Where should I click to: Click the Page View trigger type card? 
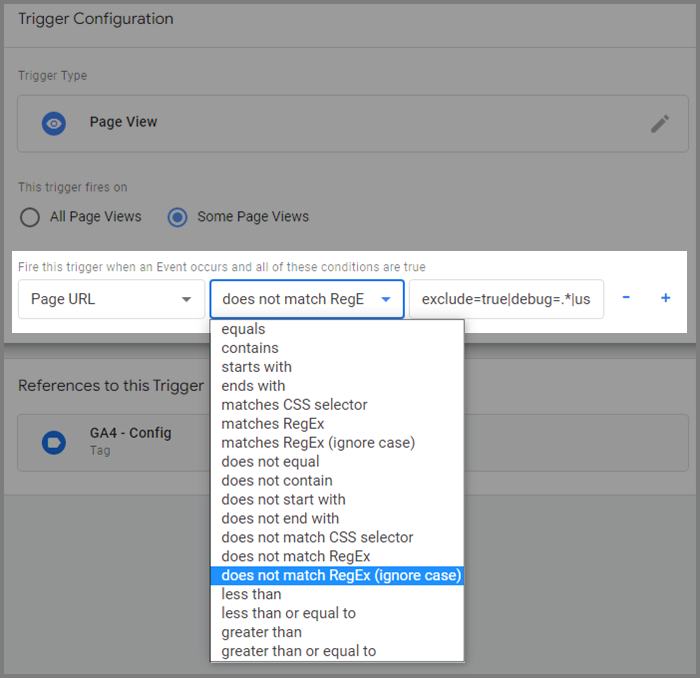click(353, 124)
